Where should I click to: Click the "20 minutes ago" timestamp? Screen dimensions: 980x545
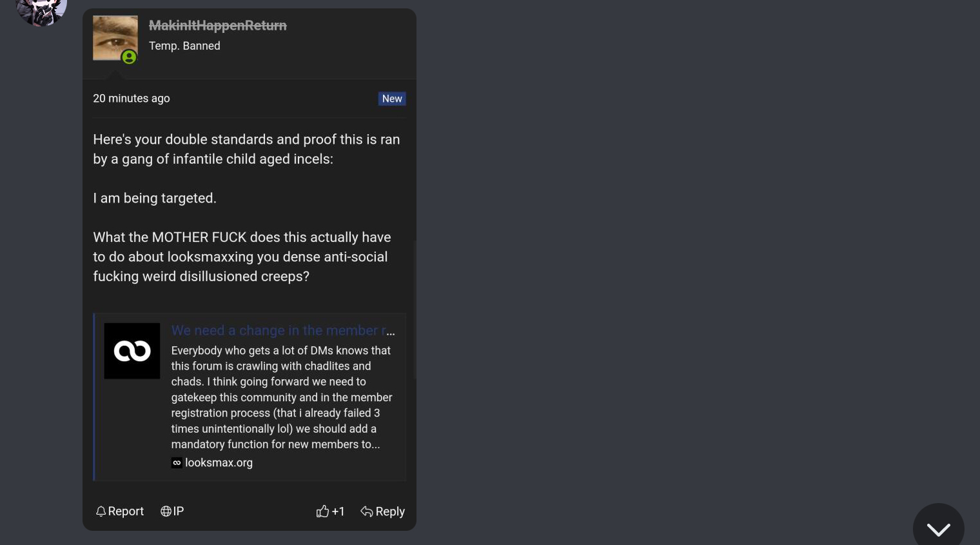click(x=132, y=98)
